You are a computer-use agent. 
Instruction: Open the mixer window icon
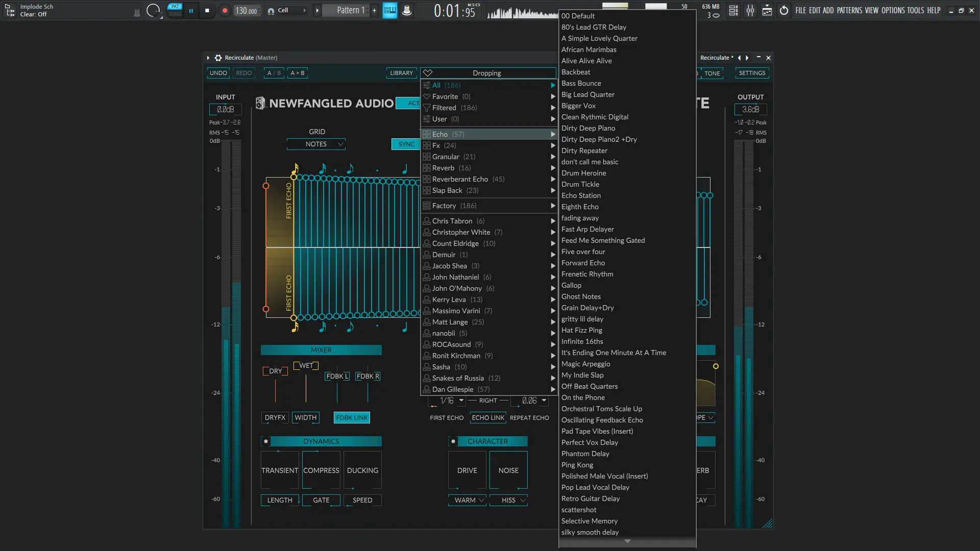click(750, 10)
